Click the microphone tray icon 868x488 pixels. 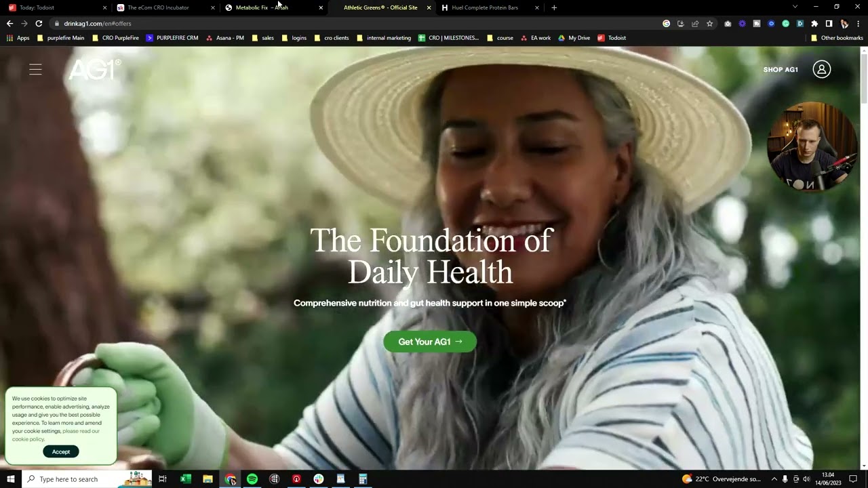click(x=785, y=479)
